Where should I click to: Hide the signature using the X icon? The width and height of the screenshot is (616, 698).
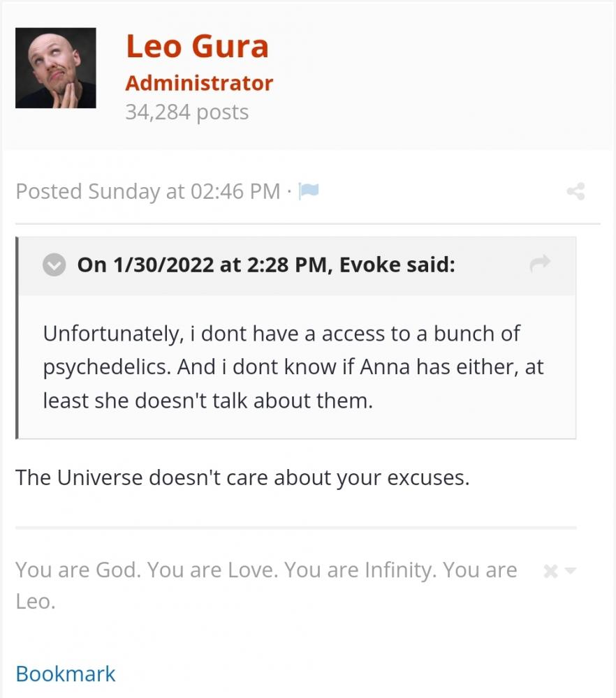(551, 571)
